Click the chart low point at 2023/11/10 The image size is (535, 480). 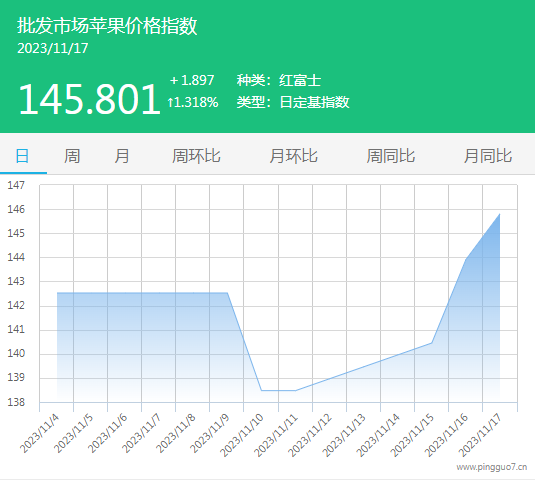(x=261, y=390)
